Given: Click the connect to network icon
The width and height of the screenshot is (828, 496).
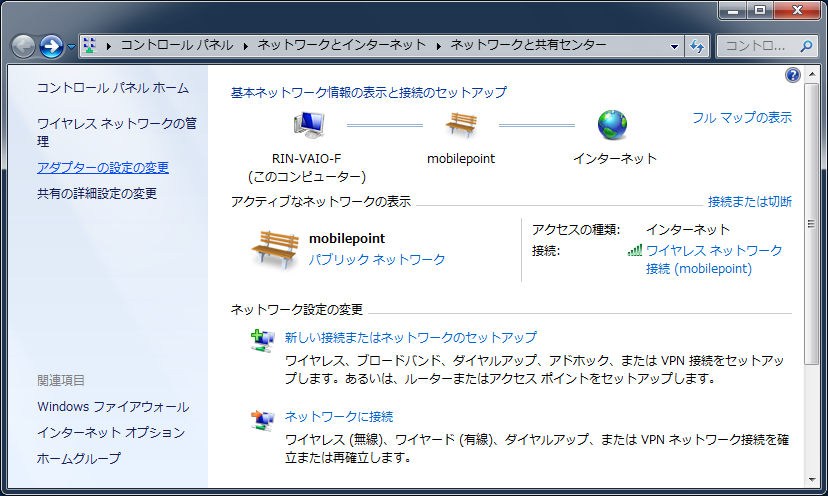Looking at the screenshot, I should click(262, 420).
